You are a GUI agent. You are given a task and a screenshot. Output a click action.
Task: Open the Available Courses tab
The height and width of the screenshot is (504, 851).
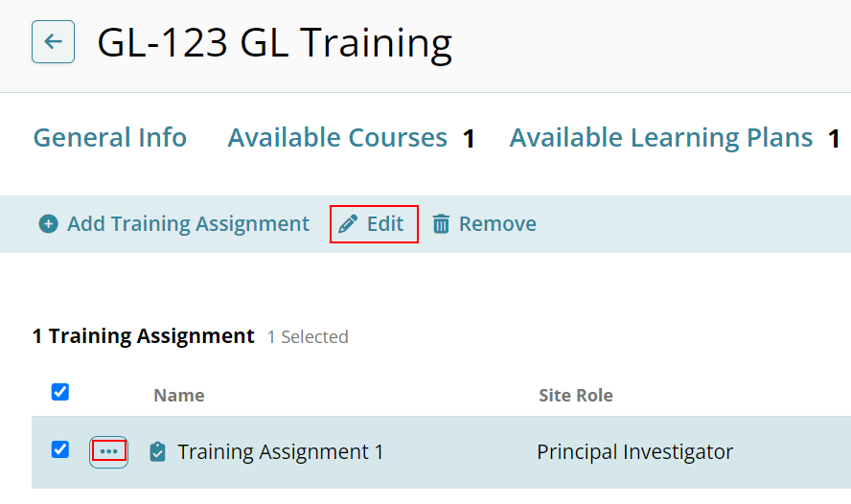[337, 138]
